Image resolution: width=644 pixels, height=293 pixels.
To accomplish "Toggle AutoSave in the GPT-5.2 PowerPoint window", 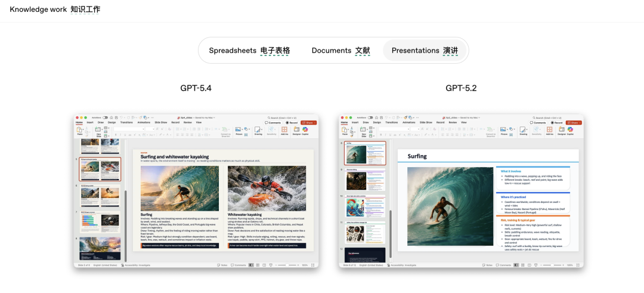I will pos(370,118).
